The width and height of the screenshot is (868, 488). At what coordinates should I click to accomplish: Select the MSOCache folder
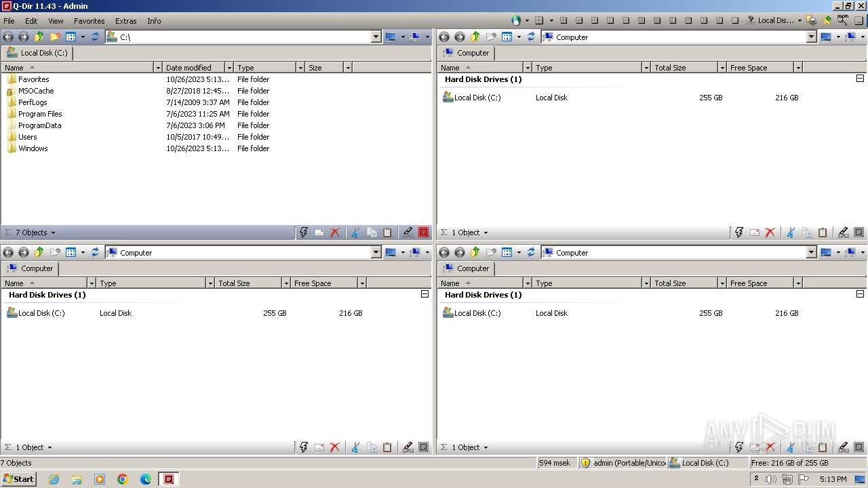click(x=35, y=91)
